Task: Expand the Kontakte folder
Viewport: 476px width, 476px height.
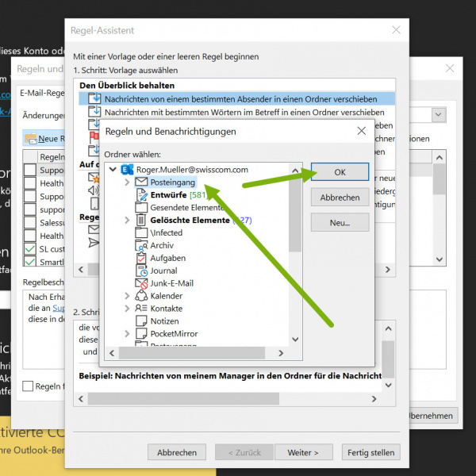Action: (127, 309)
